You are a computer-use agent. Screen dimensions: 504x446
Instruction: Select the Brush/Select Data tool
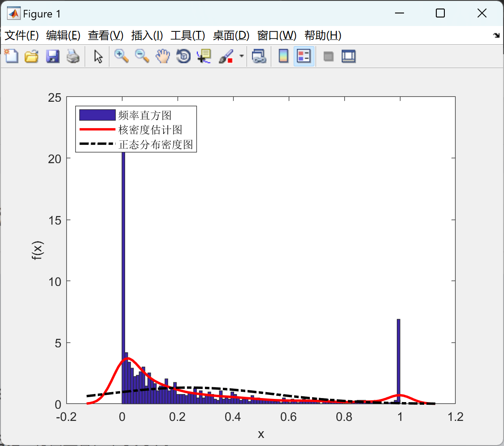pos(226,56)
